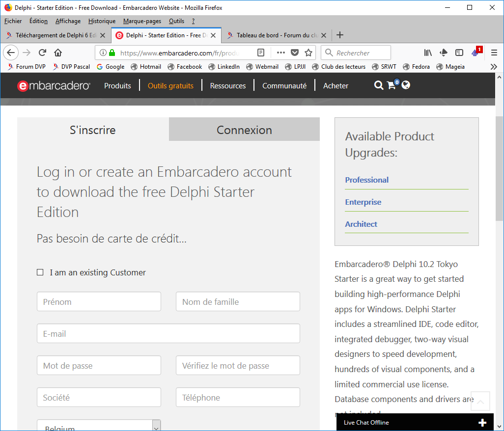The width and height of the screenshot is (504, 431).
Task: Click Outils gratuits in site navigation
Action: (170, 85)
